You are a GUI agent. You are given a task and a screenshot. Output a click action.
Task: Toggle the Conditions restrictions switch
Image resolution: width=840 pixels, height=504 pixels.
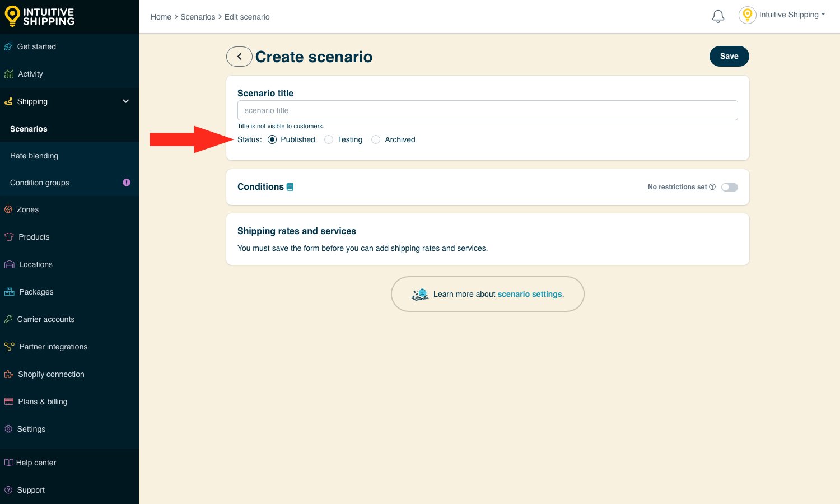[x=730, y=187]
